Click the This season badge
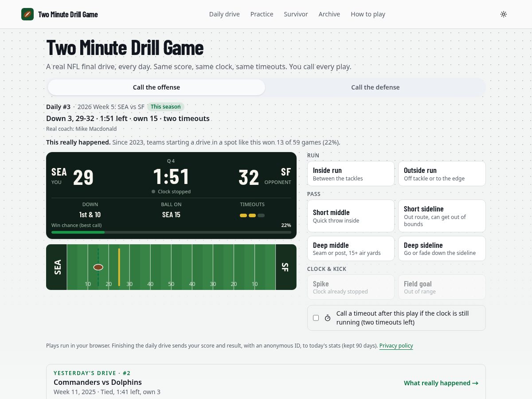Screen dimensions: 532x399 pos(165,107)
